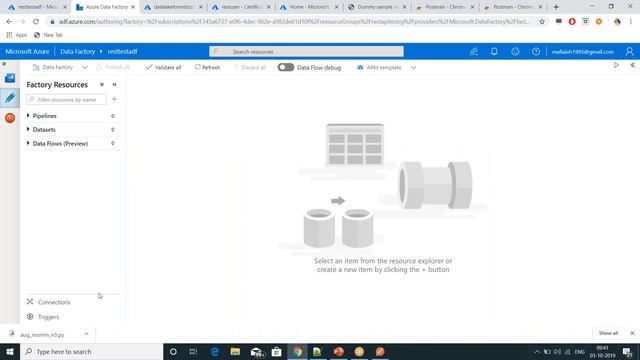
Task: Open the help question mark icon
Action: tap(536, 51)
